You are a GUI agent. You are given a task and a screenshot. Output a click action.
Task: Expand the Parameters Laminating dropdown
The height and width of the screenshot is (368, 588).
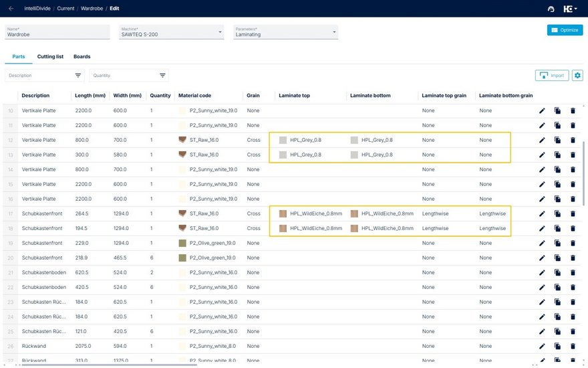(334, 32)
